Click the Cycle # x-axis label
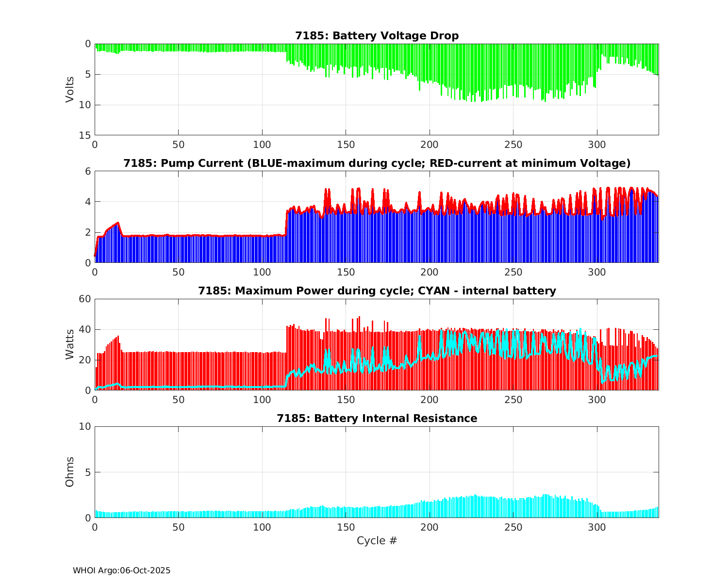Screen dimensions: 728x582 377,541
